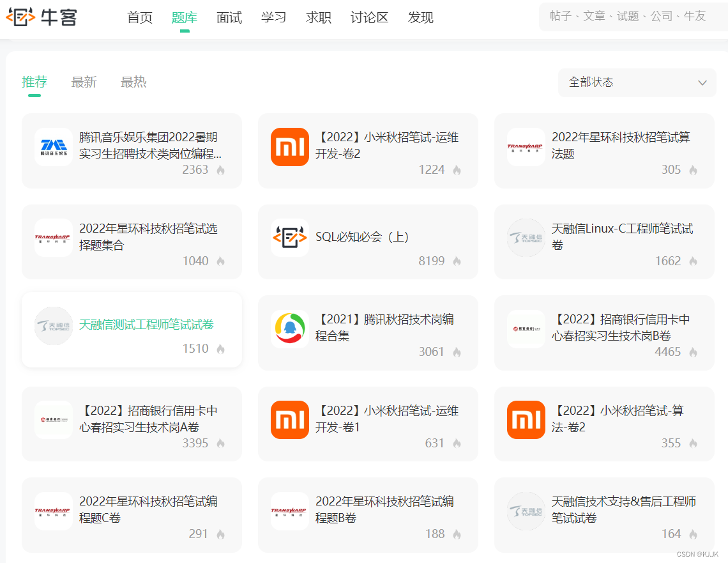Image resolution: width=728 pixels, height=563 pixels.
Task: Open 2022年星环科技秋招笔试编程题B卷
Action: 384,509
